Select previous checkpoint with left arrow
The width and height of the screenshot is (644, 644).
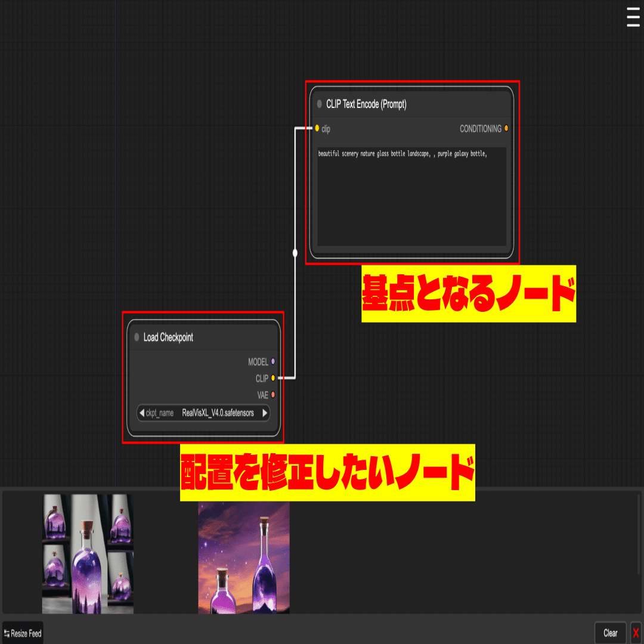[142, 413]
